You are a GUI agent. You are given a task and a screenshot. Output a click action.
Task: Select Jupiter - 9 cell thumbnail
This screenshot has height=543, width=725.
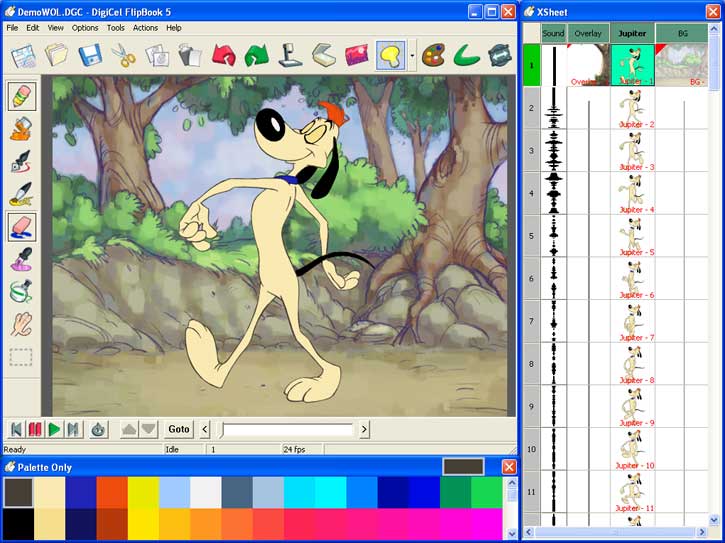tap(633, 406)
